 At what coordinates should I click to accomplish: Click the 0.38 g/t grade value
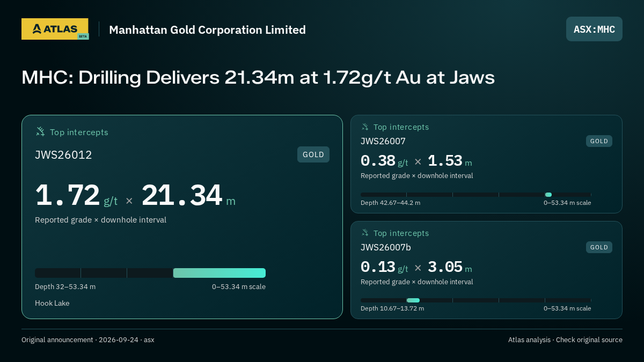coord(384,160)
